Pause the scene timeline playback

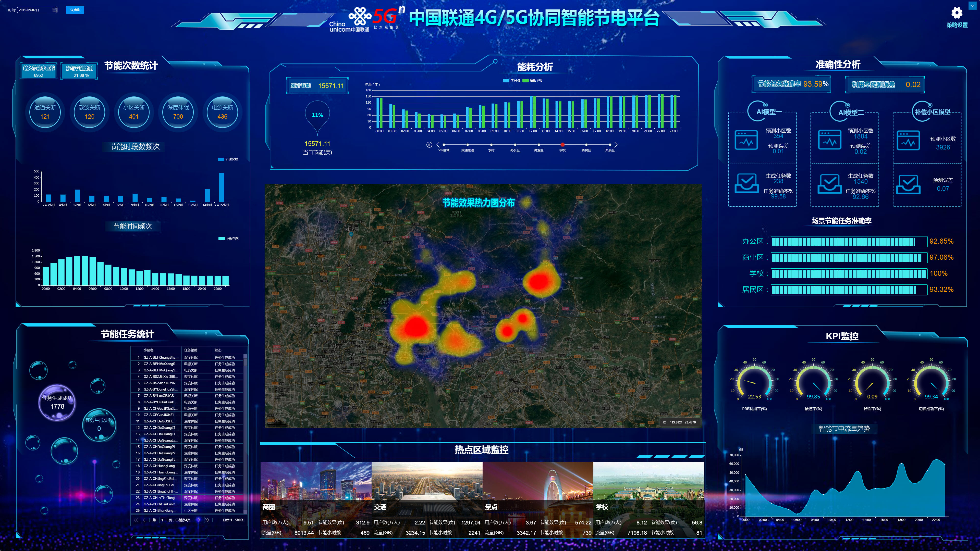pos(429,144)
